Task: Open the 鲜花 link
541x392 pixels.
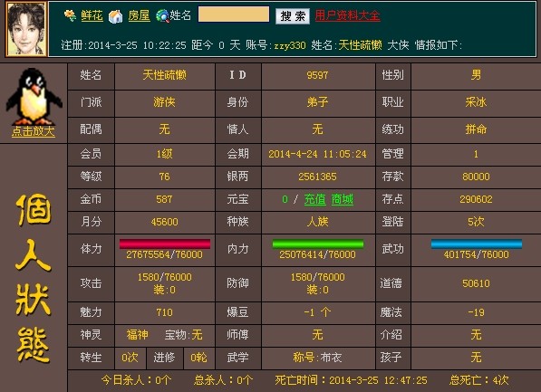Action: coord(92,15)
